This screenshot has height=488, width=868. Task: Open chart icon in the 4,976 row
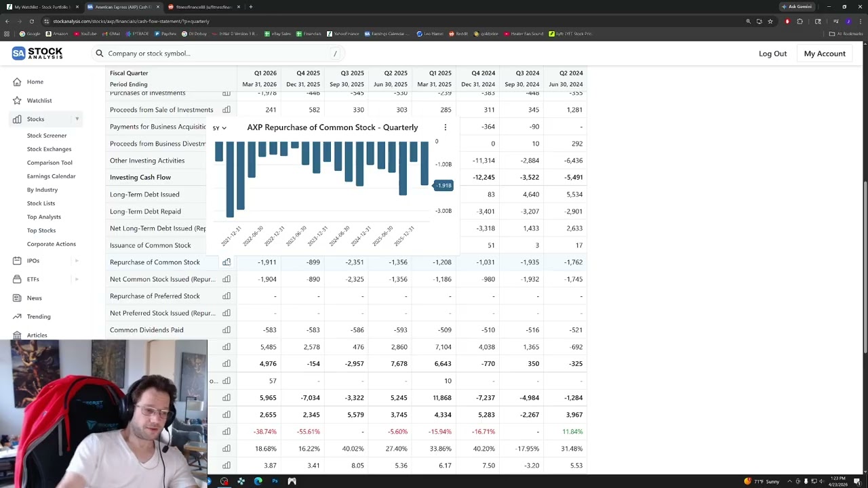tap(226, 364)
